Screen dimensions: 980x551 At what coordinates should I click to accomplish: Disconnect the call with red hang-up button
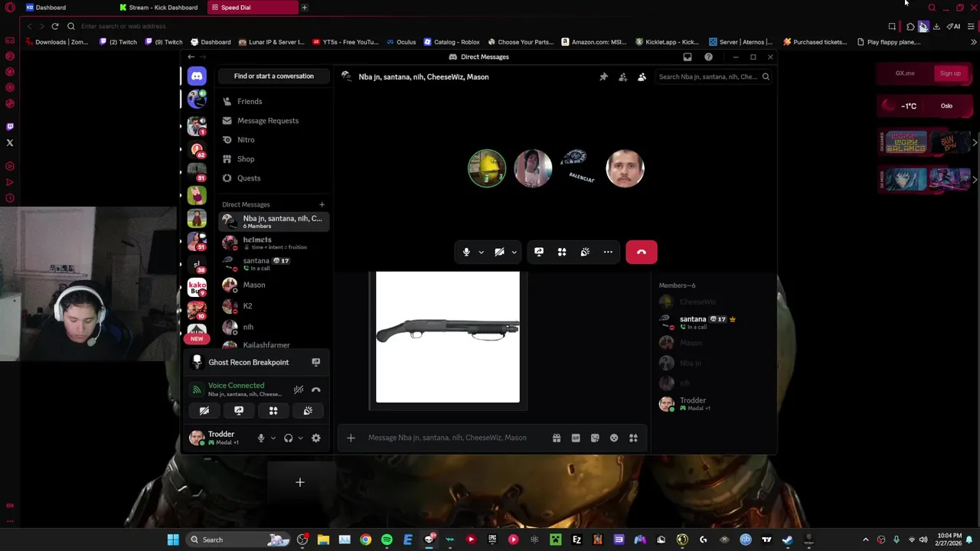click(642, 252)
